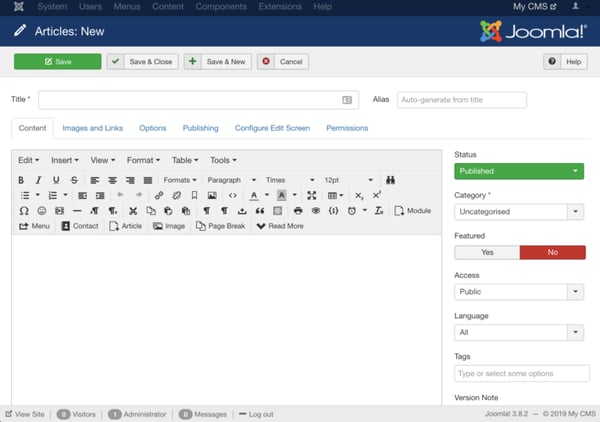Open the Status Published dropdown
Viewport: 600px width, 422px height.
[519, 171]
